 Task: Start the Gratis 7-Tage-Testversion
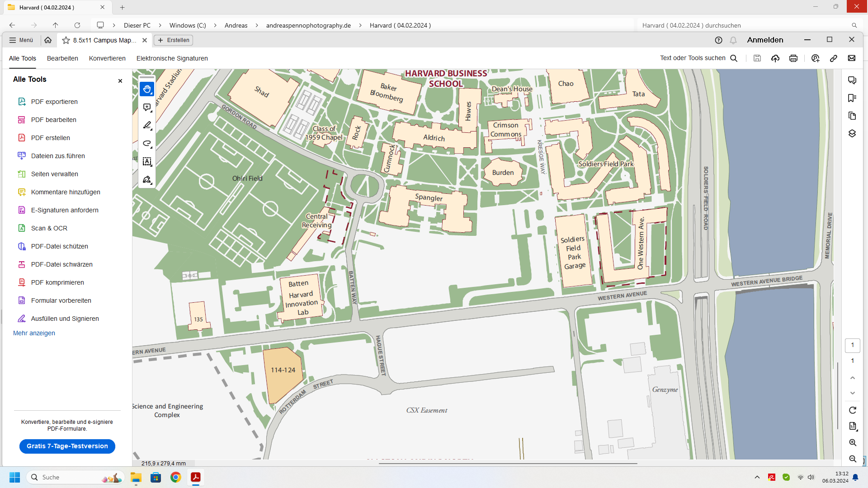coord(67,446)
